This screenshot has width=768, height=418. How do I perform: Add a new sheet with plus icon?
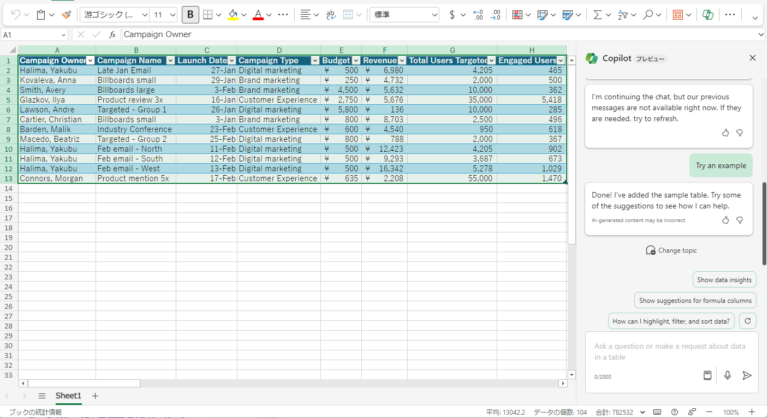pyautogui.click(x=95, y=396)
